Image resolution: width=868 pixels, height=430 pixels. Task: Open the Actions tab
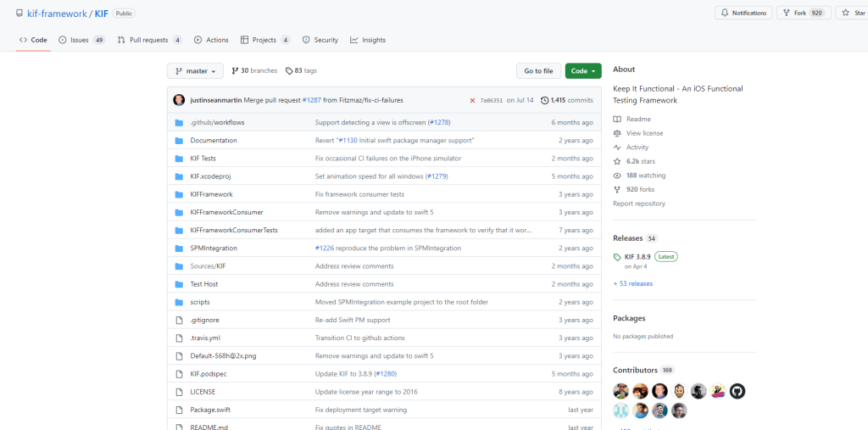tap(211, 40)
